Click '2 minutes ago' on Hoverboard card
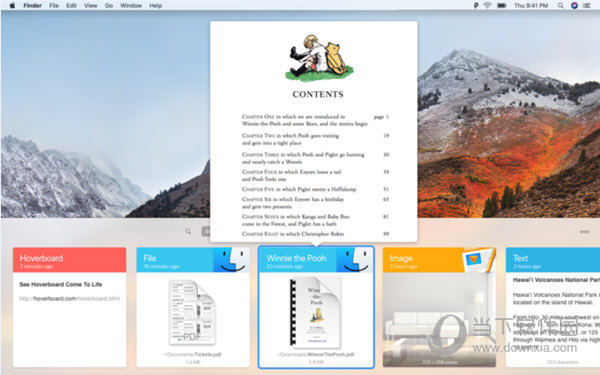This screenshot has width=600, height=375. pyautogui.click(x=36, y=266)
